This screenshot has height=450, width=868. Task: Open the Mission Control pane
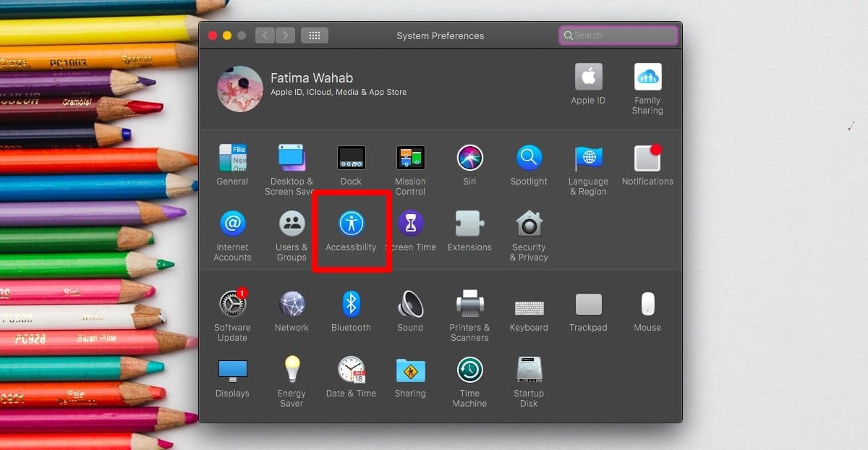tap(410, 158)
